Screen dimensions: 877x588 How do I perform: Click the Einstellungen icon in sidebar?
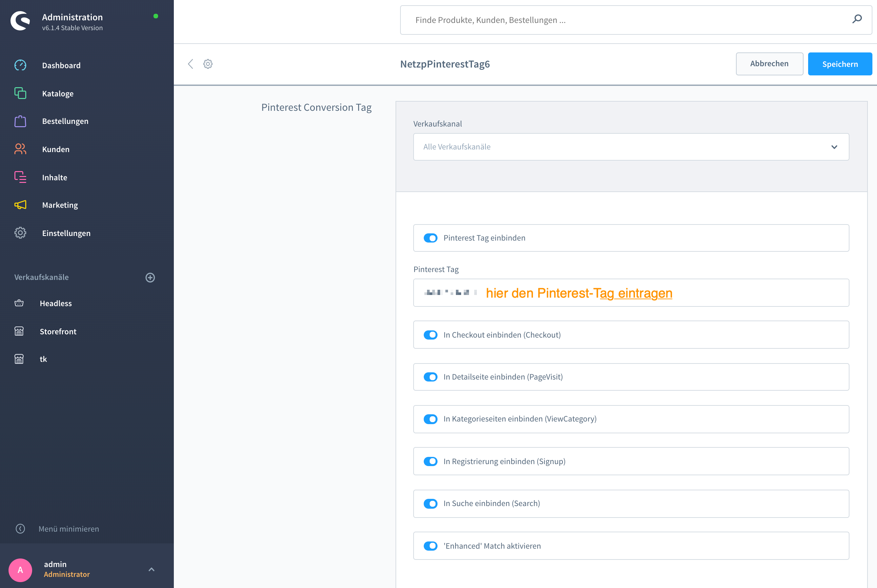coord(20,233)
